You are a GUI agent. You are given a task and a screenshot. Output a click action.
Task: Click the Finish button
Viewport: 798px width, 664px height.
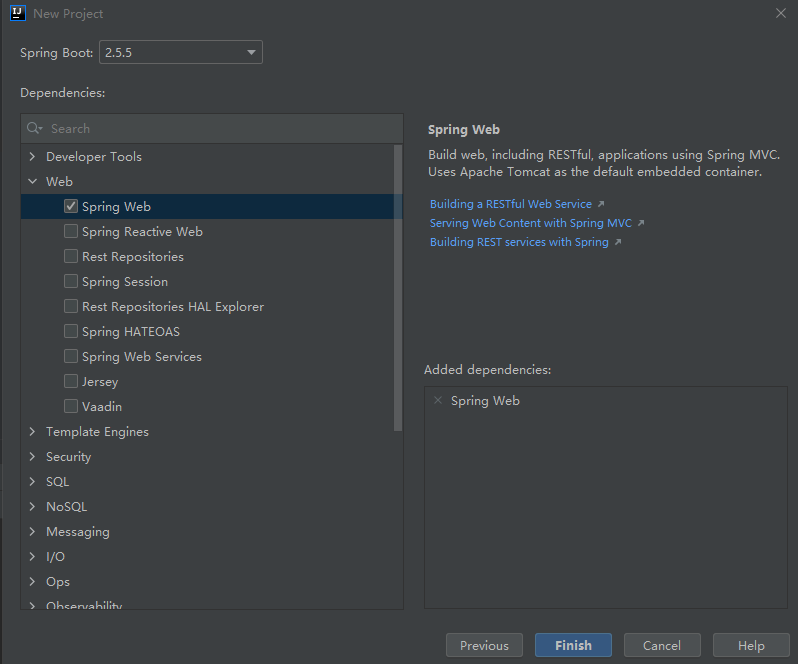click(x=573, y=645)
